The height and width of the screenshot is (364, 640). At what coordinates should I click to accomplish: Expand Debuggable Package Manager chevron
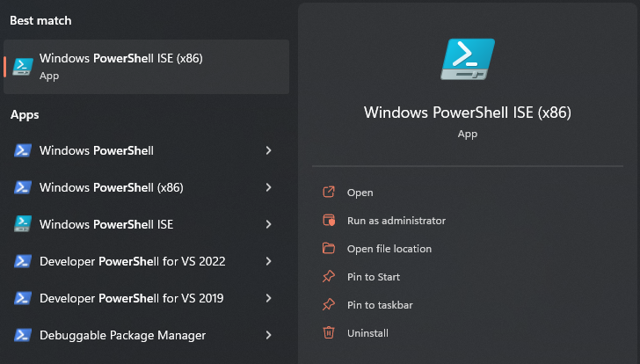click(x=268, y=335)
